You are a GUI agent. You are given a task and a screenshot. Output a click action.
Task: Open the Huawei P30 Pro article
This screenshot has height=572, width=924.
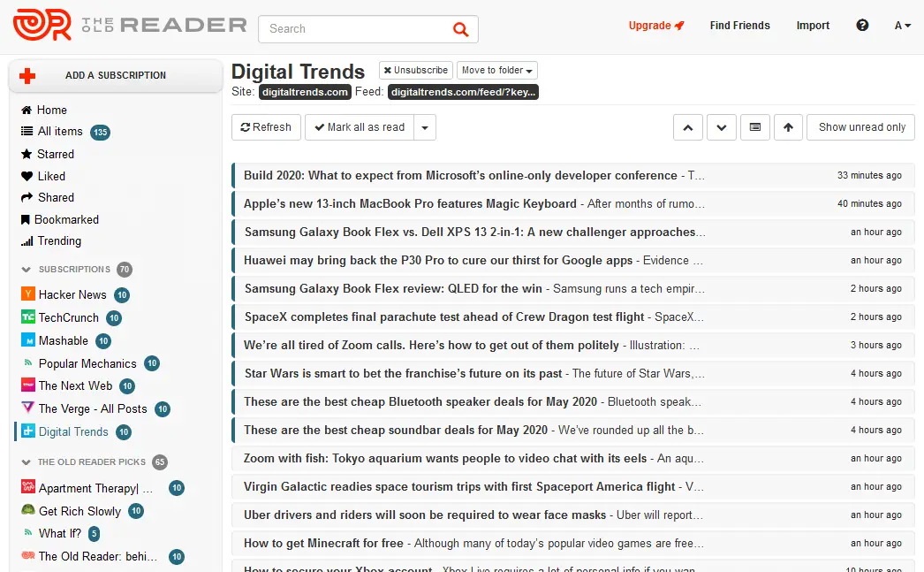[572, 261]
